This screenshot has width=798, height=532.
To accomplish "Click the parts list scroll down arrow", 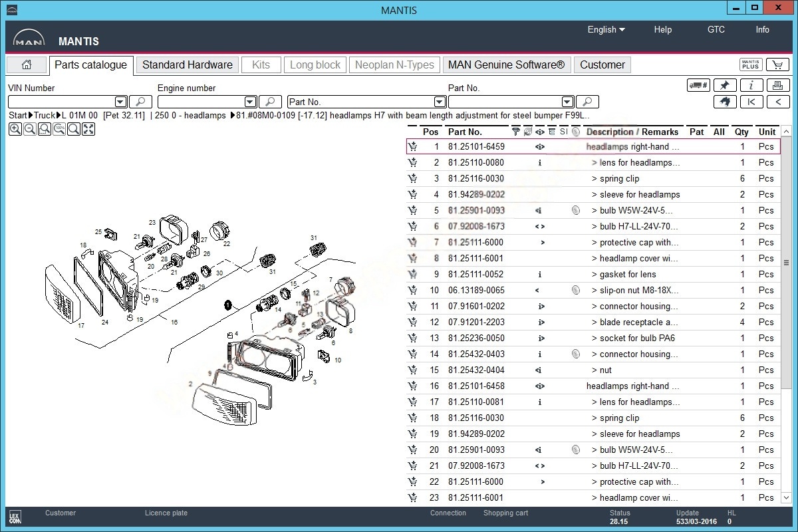I will [x=786, y=497].
